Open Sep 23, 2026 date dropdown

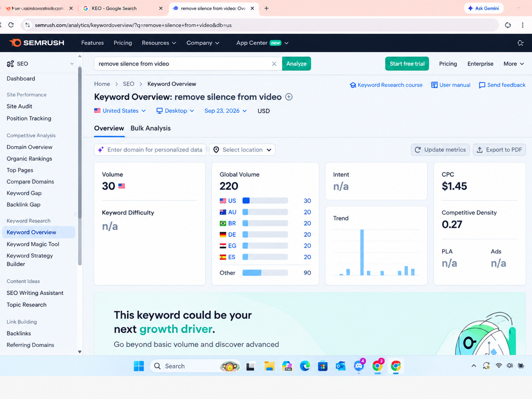click(x=225, y=111)
